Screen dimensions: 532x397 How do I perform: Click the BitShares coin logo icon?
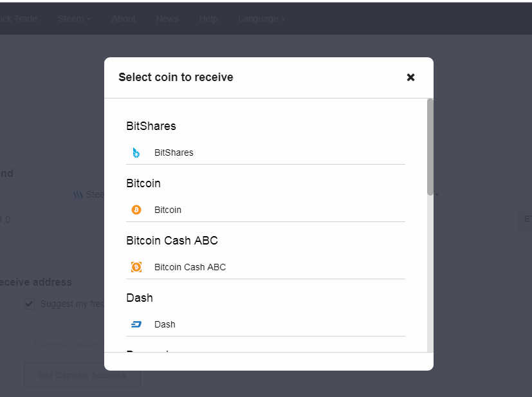pyautogui.click(x=136, y=152)
